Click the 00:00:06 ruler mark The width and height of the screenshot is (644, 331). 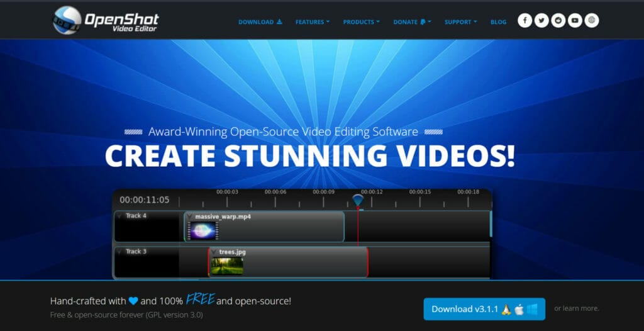pos(275,192)
